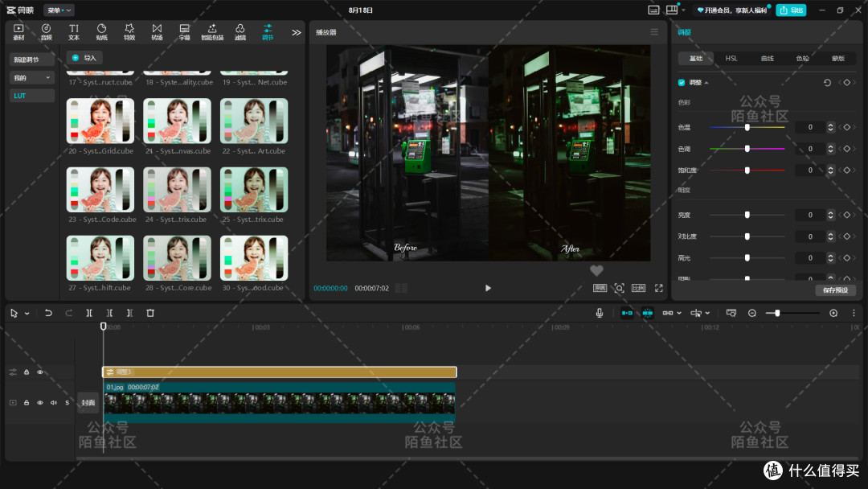Click the 饱和度 saturation slider handle
The height and width of the screenshot is (489, 868).
coord(747,170)
